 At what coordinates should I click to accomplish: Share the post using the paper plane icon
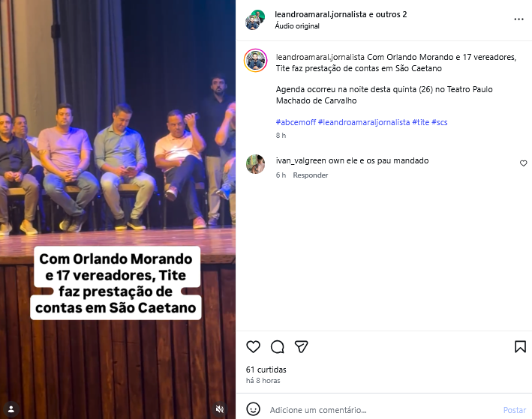click(x=302, y=347)
